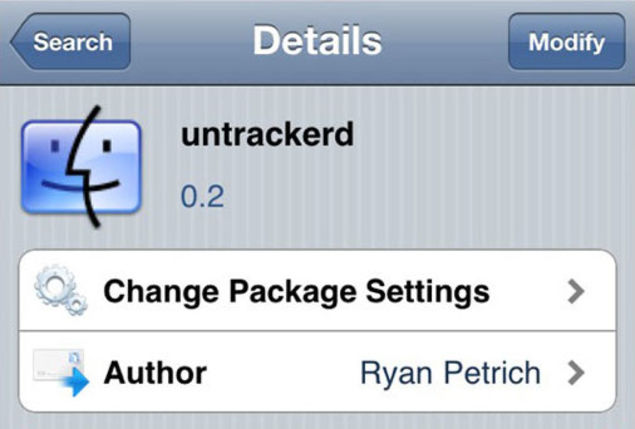Viewport: 635px width, 429px height.
Task: Expand the Author row chevron
Action: 576,373
